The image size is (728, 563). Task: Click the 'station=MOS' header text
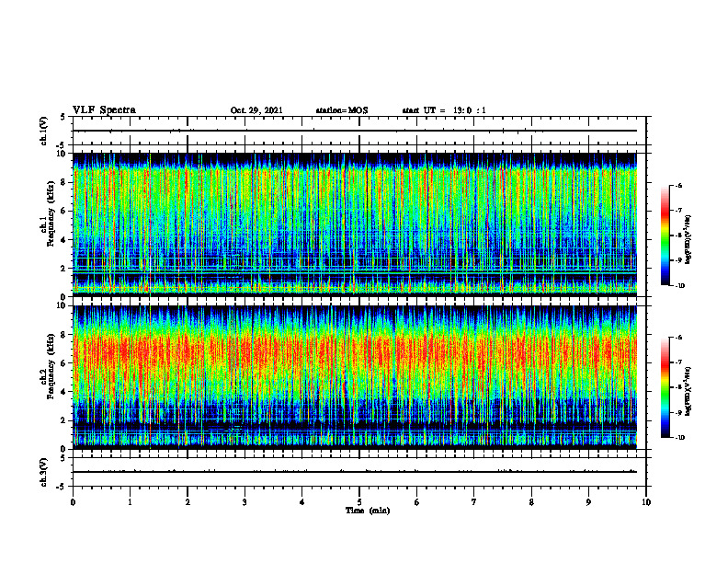click(342, 110)
